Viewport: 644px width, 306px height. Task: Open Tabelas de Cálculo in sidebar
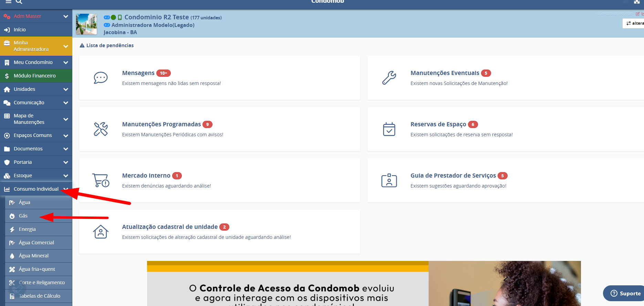[x=39, y=296]
